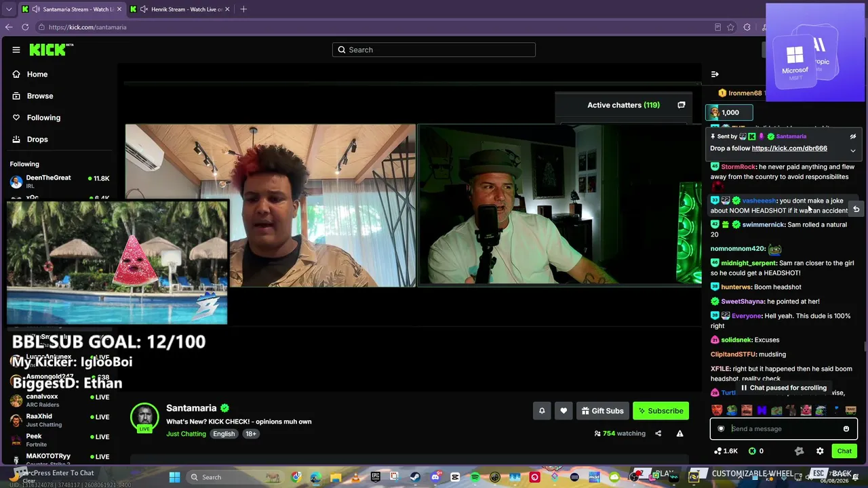The width and height of the screenshot is (868, 488).
Task: Open Peek channel in sidebar
Action: 60,440
